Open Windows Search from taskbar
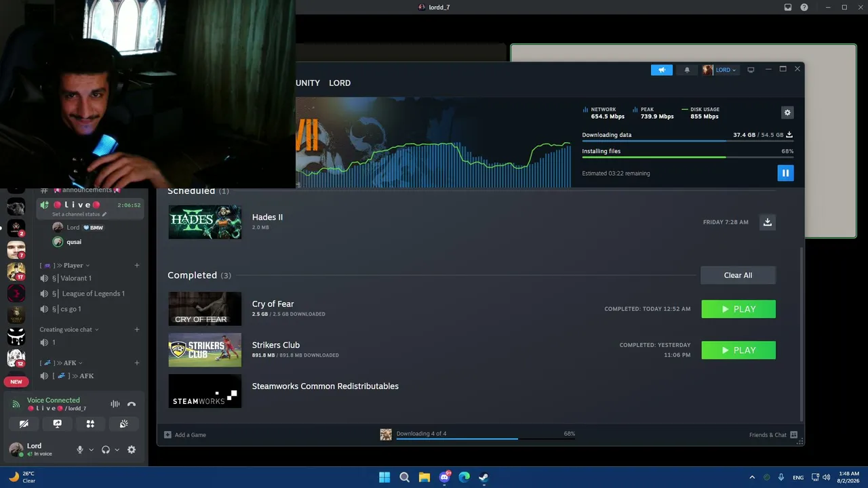This screenshot has width=868, height=488. pyautogui.click(x=404, y=477)
